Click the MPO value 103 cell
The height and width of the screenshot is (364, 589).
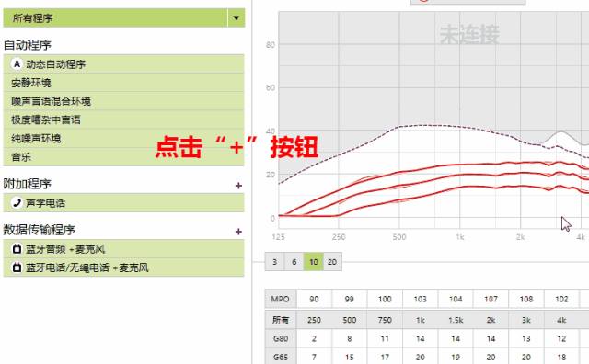[420, 299]
